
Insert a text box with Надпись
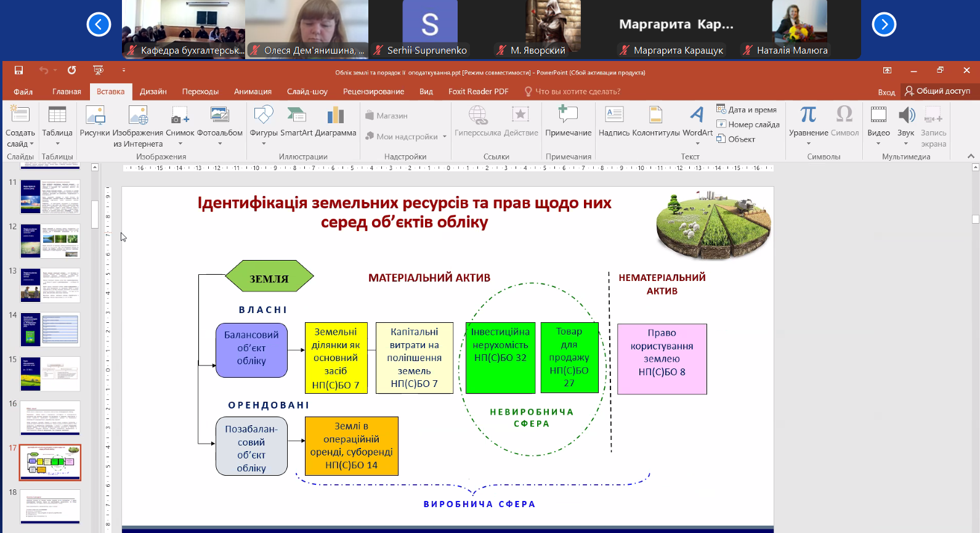614,116
